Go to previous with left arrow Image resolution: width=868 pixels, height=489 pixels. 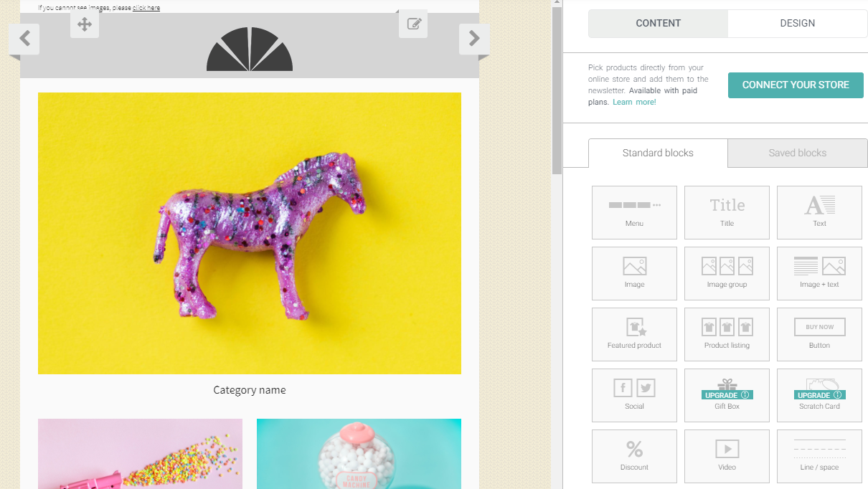point(24,39)
